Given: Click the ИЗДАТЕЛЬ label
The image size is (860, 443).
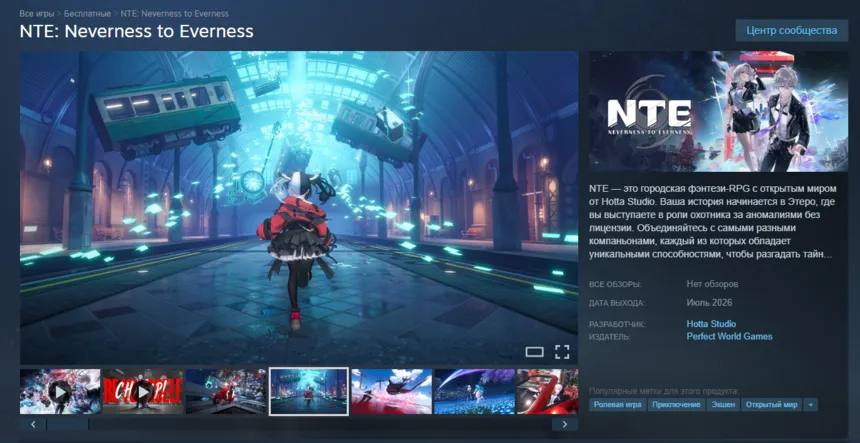Looking at the screenshot, I should click(x=609, y=337).
